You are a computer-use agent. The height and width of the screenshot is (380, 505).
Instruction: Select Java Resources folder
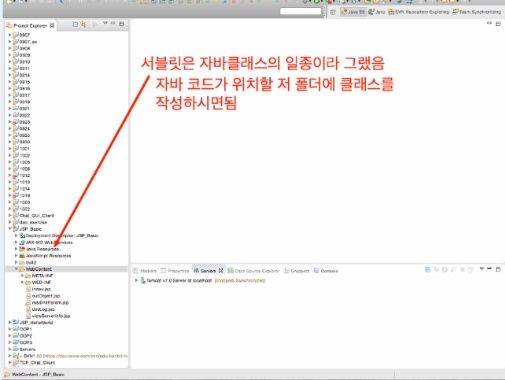[x=42, y=249]
